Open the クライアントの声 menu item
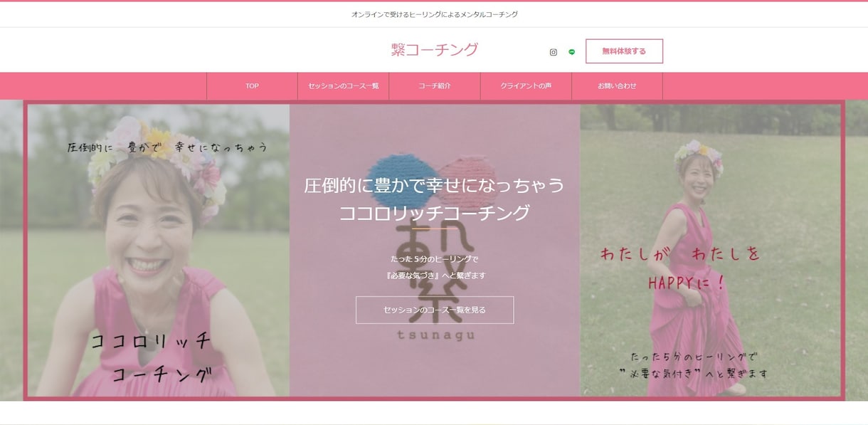This screenshot has height=425, width=868. pos(526,86)
